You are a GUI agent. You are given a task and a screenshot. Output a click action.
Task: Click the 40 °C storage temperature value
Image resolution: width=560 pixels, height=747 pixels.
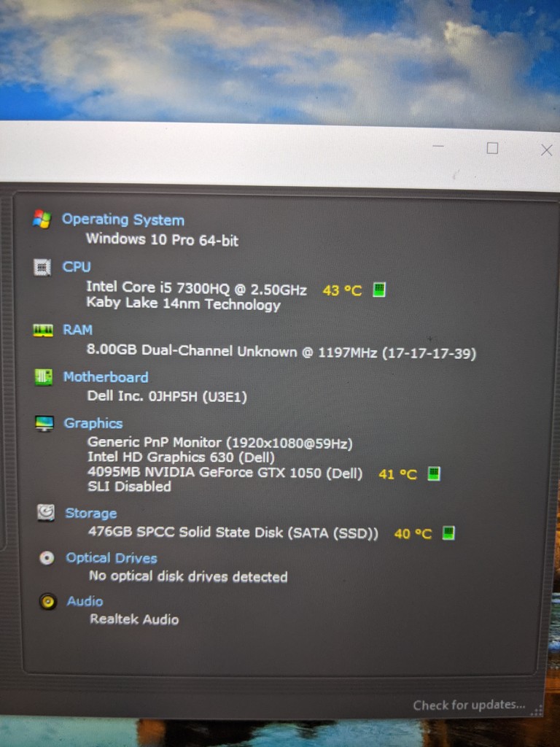coord(413,533)
